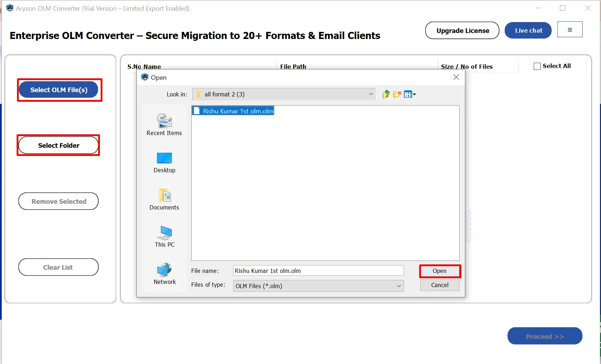The width and height of the screenshot is (601, 364).
Task: Open the Recent Items location
Action: (164, 124)
